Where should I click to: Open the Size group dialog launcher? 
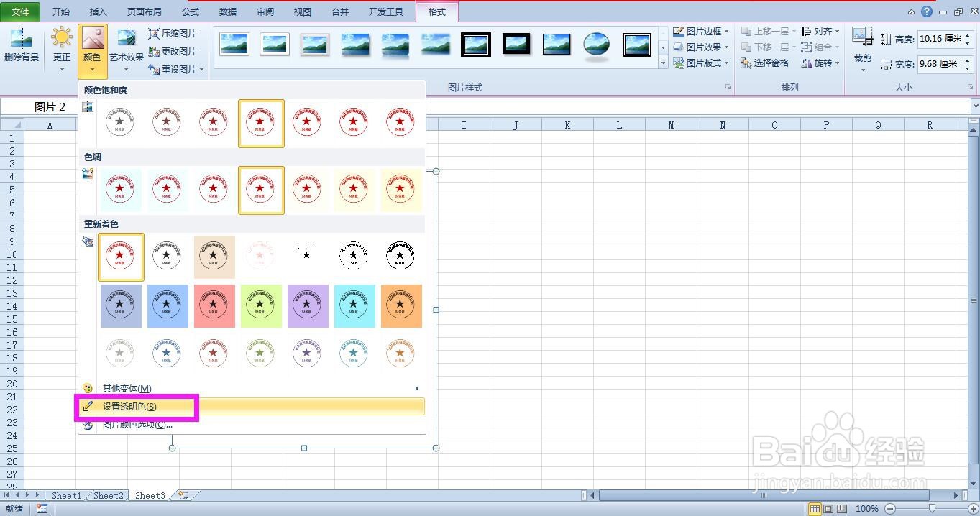point(971,88)
